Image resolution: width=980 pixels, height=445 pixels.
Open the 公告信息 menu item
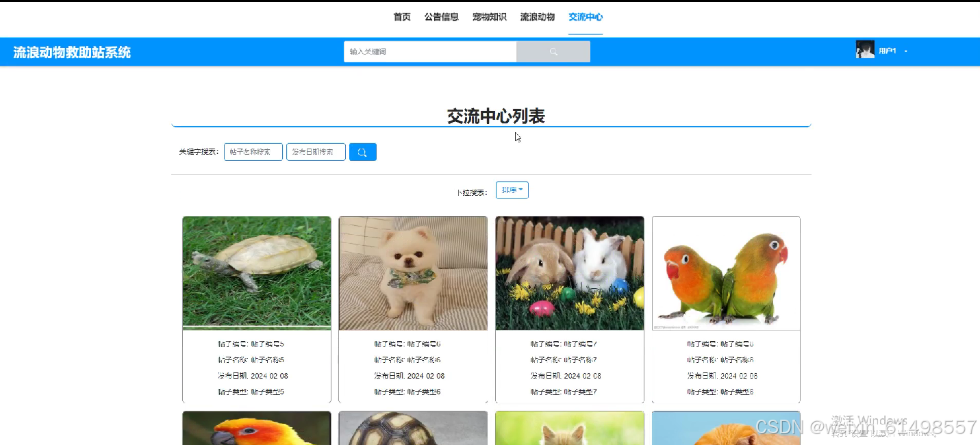(x=442, y=17)
